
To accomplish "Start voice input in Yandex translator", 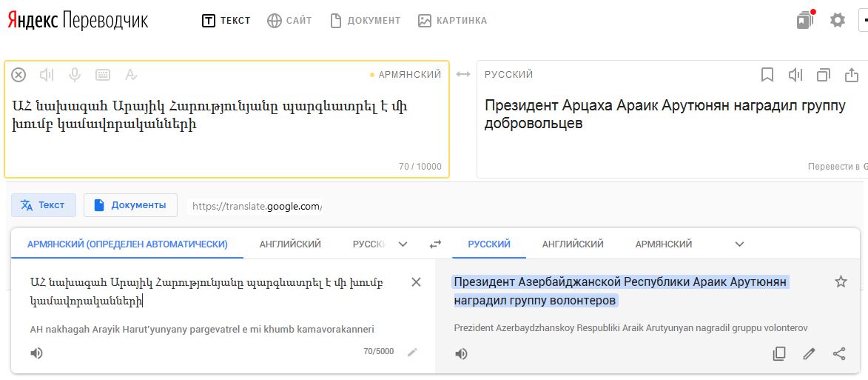I will click(x=75, y=74).
